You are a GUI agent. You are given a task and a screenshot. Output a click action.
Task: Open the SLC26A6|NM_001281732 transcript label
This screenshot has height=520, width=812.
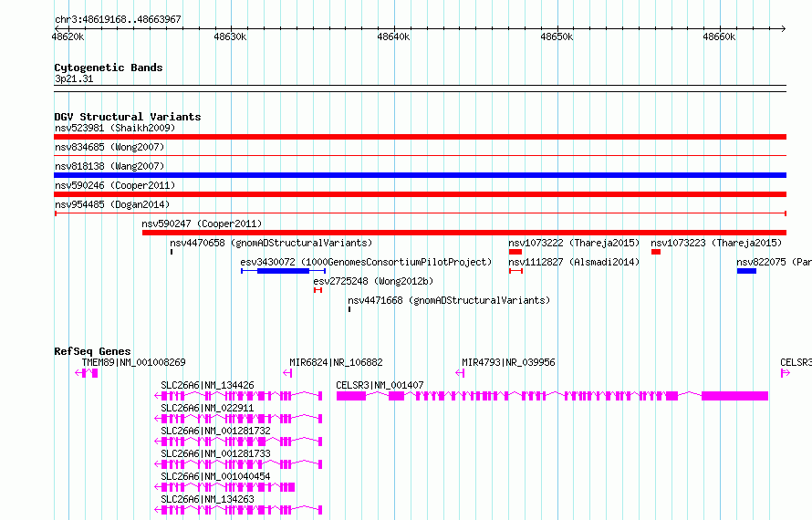point(215,431)
